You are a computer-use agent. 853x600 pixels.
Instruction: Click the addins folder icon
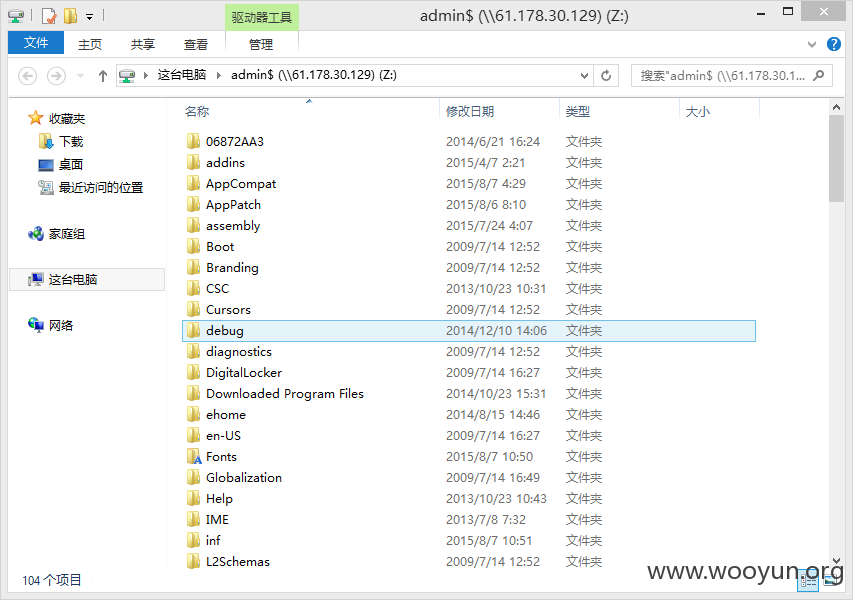[x=193, y=162]
